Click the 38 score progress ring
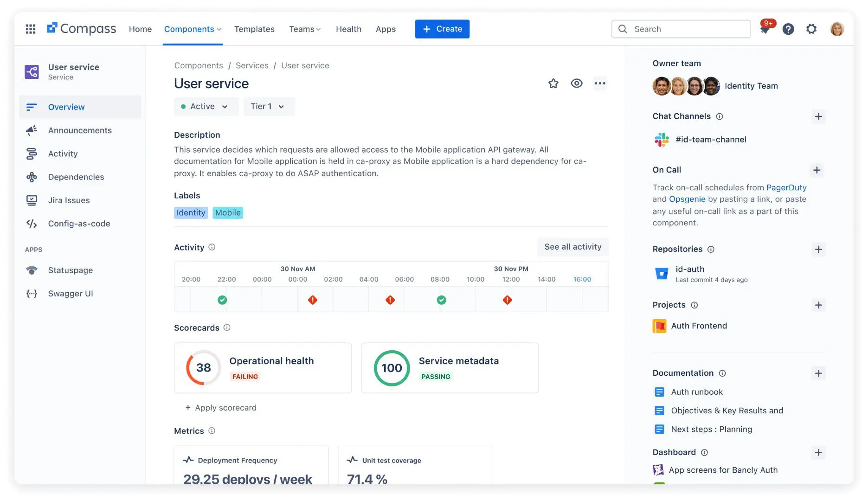 pyautogui.click(x=203, y=368)
